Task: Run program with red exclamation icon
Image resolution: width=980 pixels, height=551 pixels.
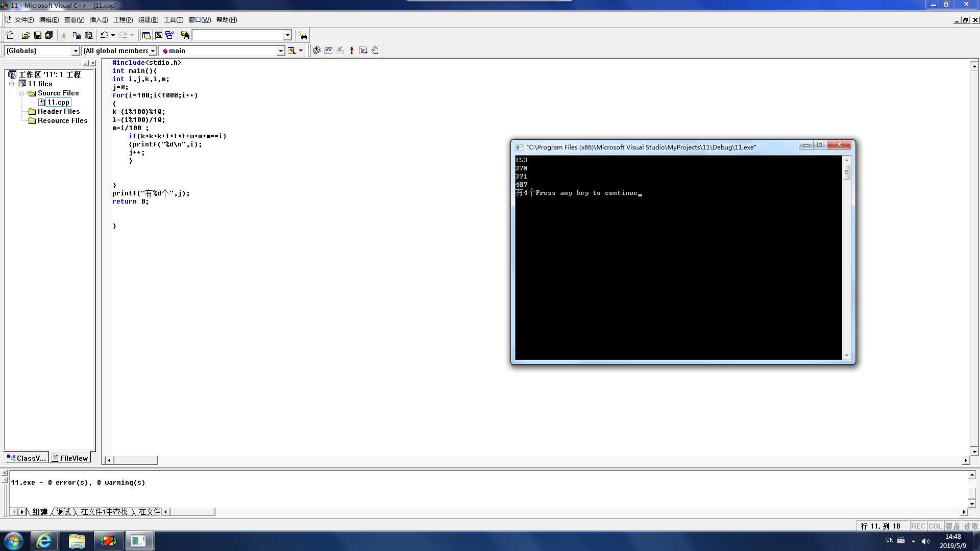Action: [352, 51]
